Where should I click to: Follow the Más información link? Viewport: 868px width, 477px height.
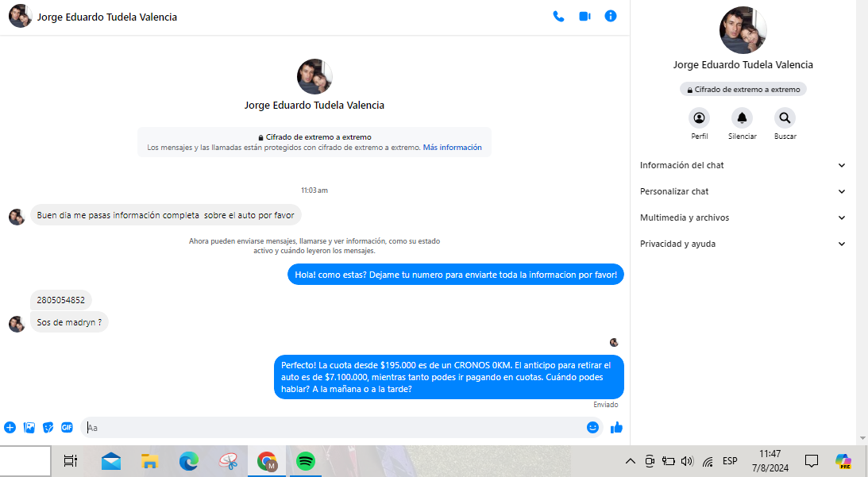[452, 148]
